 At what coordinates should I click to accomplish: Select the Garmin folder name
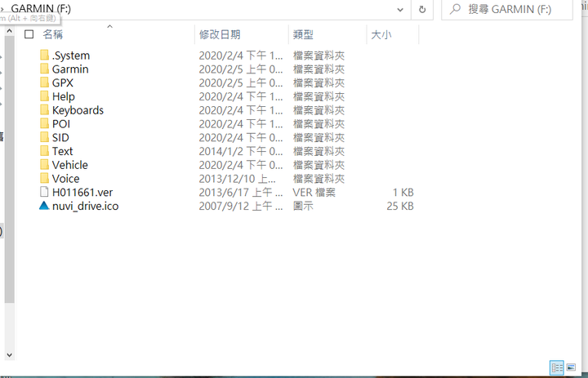coord(70,69)
